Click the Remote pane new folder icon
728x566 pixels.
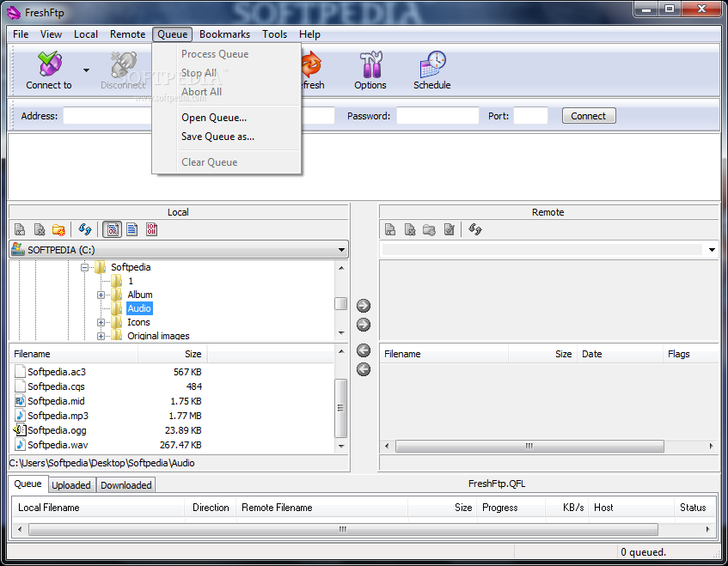pos(429,229)
